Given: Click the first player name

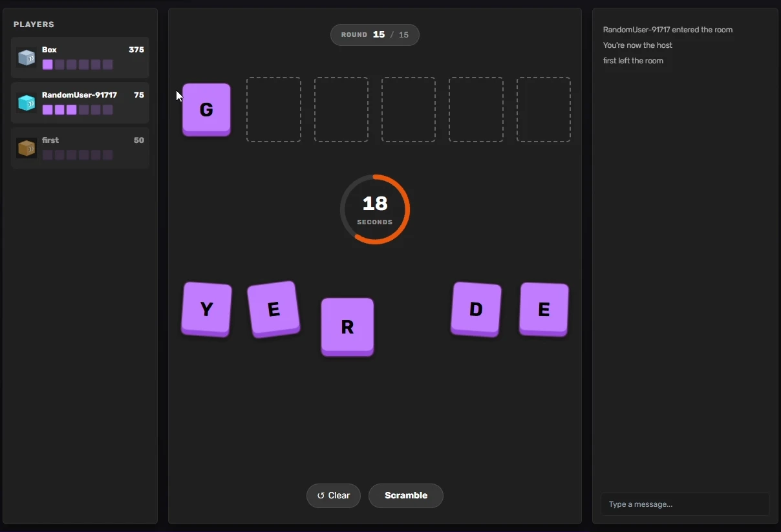Looking at the screenshot, I should coord(50,140).
